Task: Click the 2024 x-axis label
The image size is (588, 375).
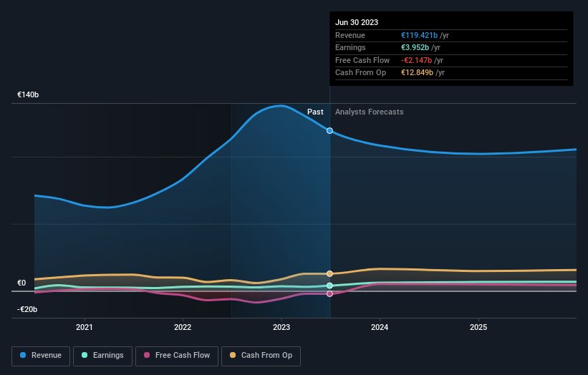Action: pyautogui.click(x=380, y=328)
